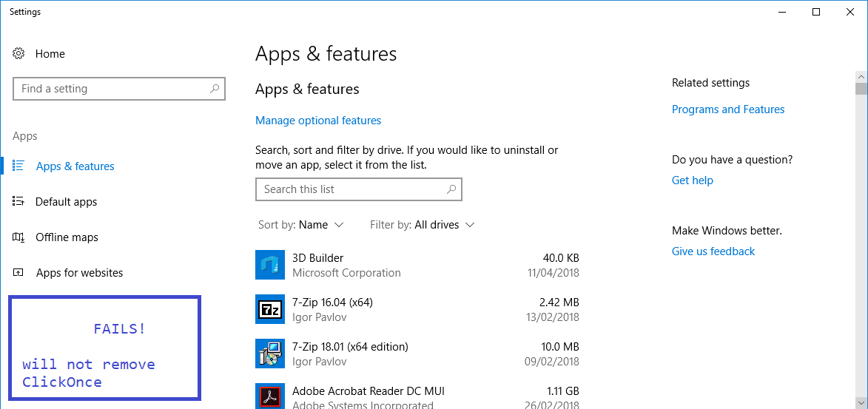Click Microsoft Corporation publisher text

point(346,273)
